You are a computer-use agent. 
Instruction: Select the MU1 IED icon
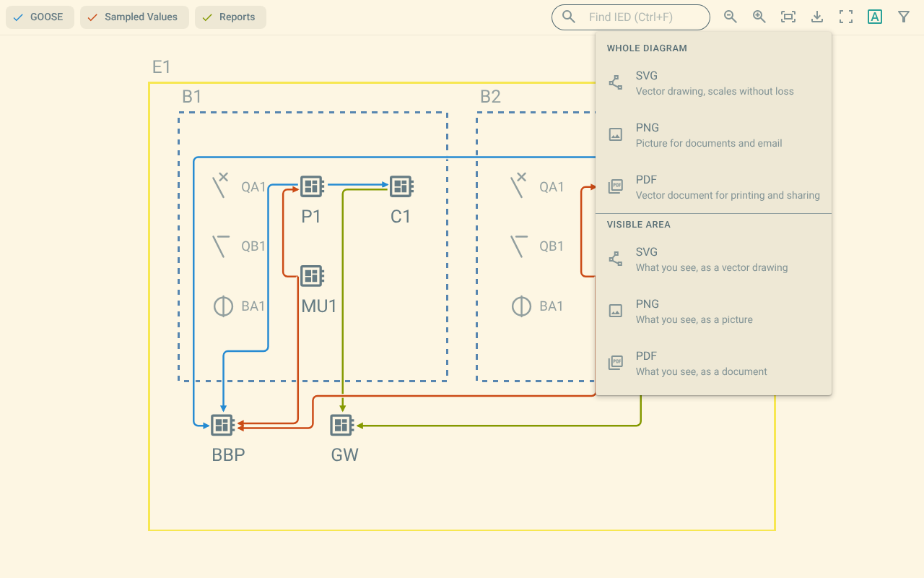tap(311, 275)
